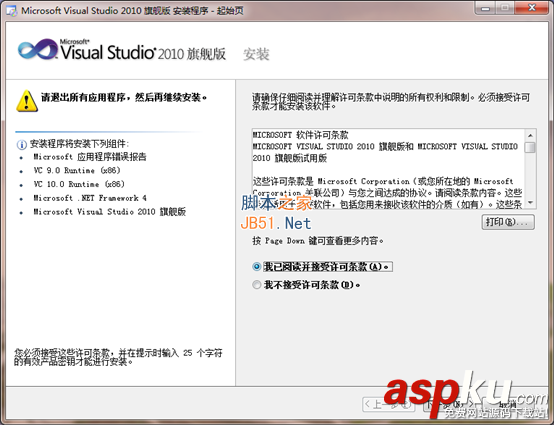Click the Visual Studio infinity logo
Viewport: 554px width, 425px height.
tap(38, 49)
